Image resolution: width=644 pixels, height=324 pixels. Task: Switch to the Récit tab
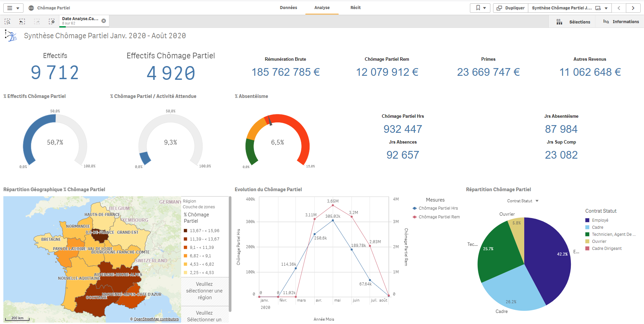tap(356, 8)
